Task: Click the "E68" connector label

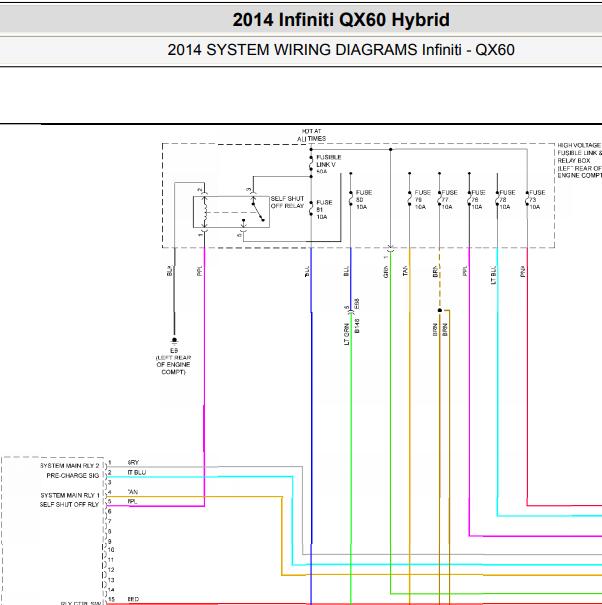Action: pyautogui.click(x=357, y=303)
